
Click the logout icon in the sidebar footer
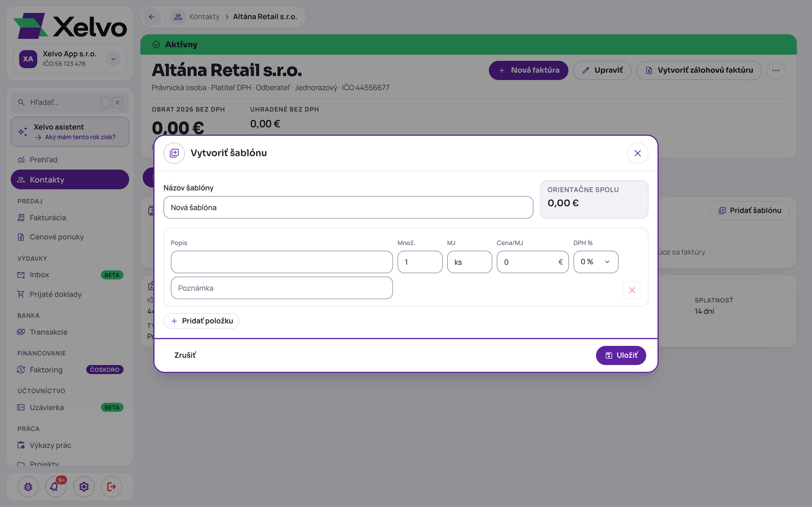[111, 486]
